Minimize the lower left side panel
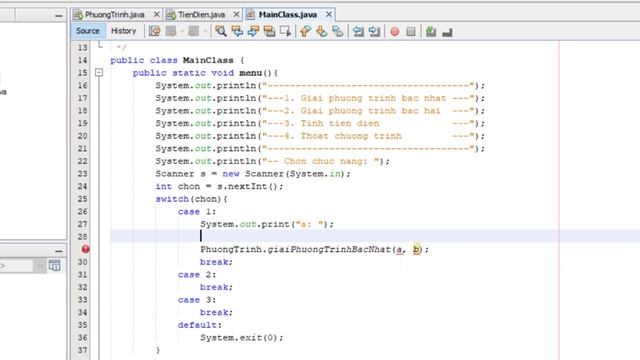640x360 pixels. [x=58, y=251]
